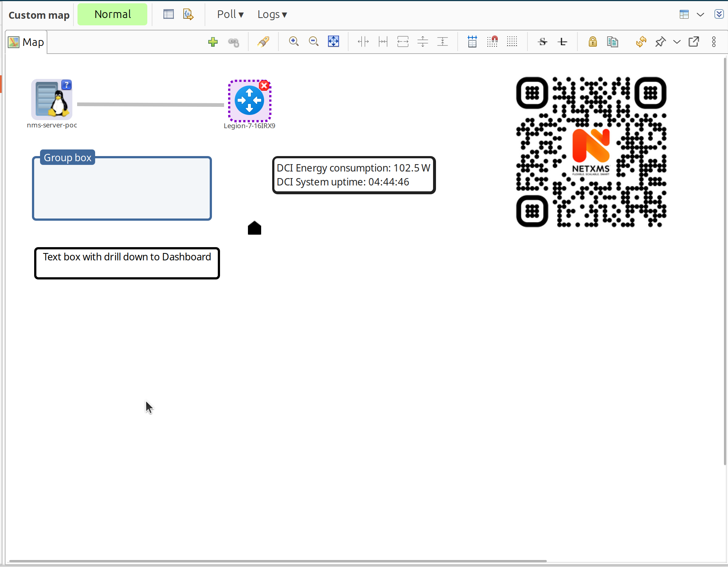The image size is (728, 567).
Task: Zoom out on the map
Action: coord(313,41)
